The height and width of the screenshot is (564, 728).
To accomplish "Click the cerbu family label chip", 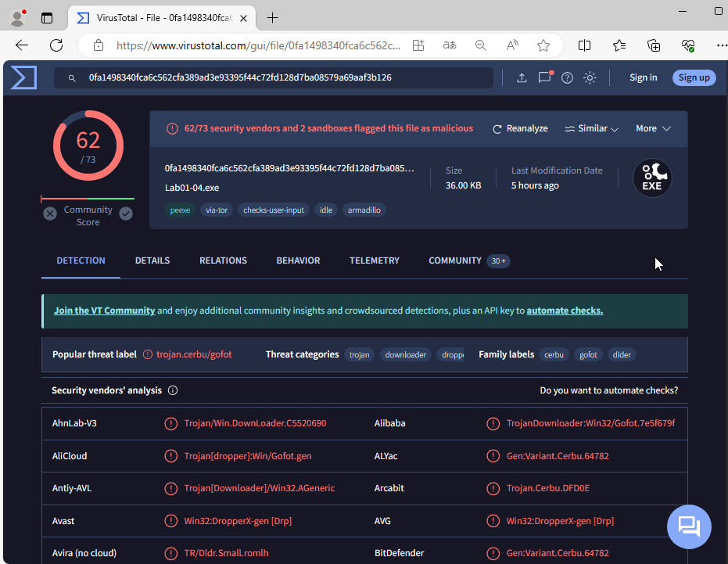I will click(554, 355).
